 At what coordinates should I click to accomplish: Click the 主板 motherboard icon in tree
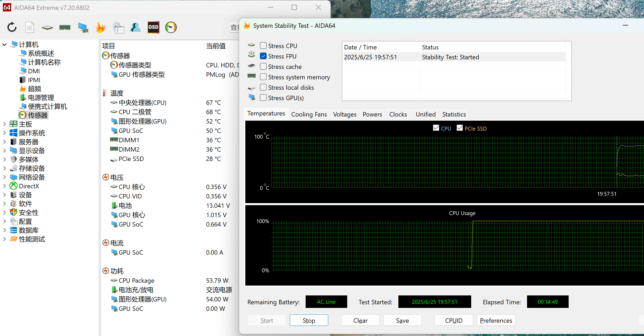click(14, 124)
